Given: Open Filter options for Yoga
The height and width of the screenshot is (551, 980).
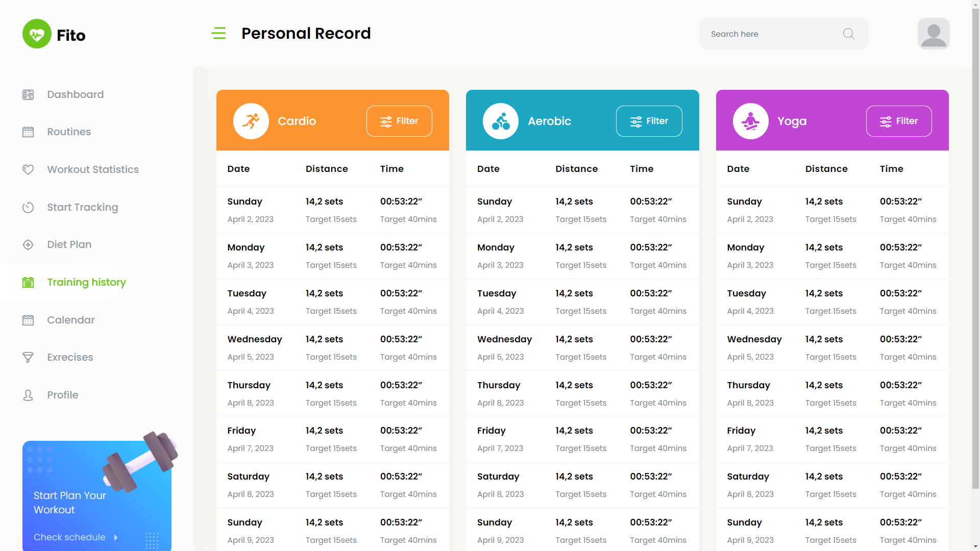Looking at the screenshot, I should (x=898, y=121).
